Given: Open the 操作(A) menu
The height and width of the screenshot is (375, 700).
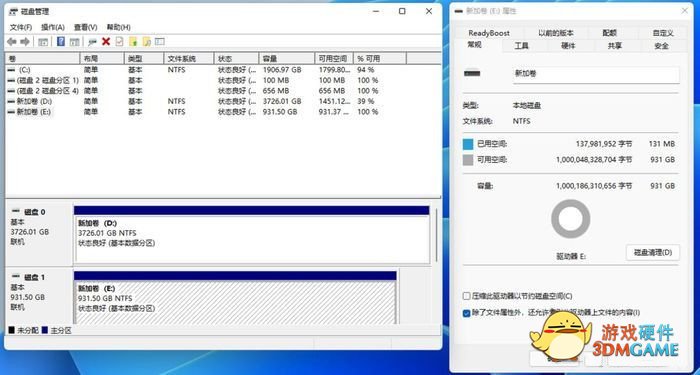Looking at the screenshot, I should click(53, 27).
